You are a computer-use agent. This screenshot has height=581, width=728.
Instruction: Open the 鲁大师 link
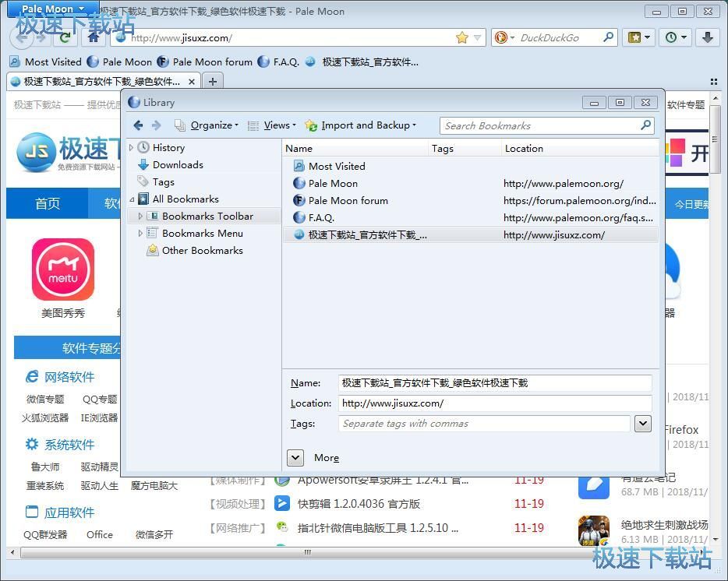click(x=45, y=467)
